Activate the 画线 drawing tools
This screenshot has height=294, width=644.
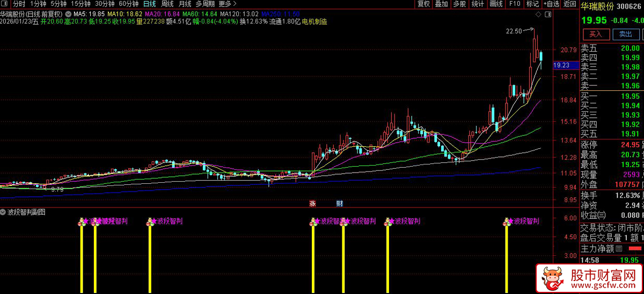click(496, 4)
